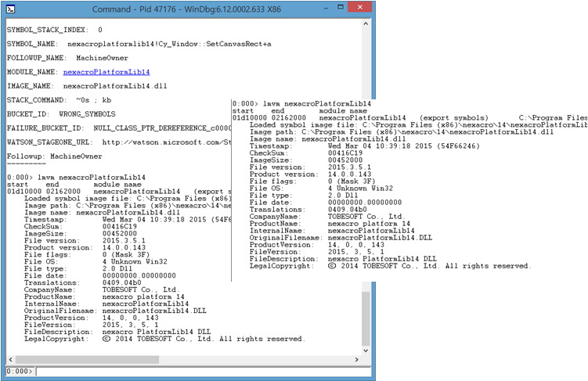Image resolution: width=588 pixels, height=381 pixels.
Task: Click the OriginalFilename row in the Command window
Action: coord(115,311)
